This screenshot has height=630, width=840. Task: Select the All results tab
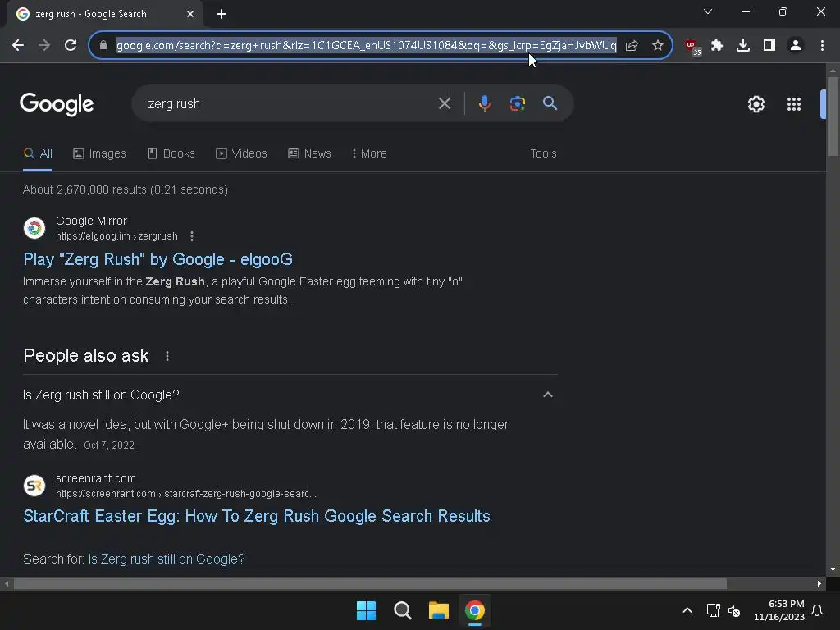(x=38, y=153)
